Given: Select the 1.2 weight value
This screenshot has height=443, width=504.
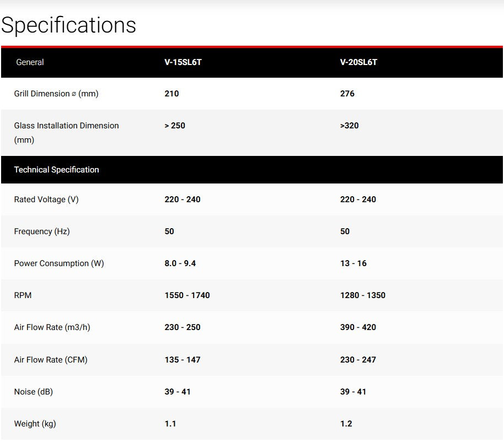Looking at the screenshot, I should click(346, 424).
